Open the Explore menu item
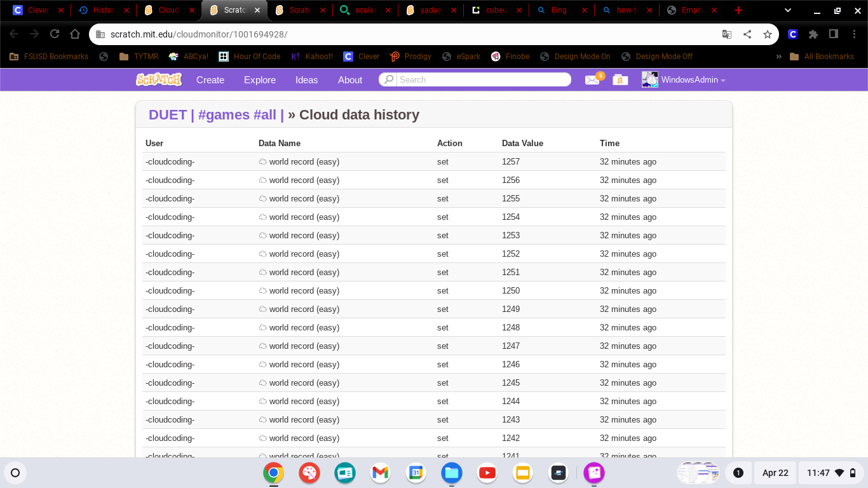Image resolution: width=868 pixels, height=488 pixels. tap(260, 80)
